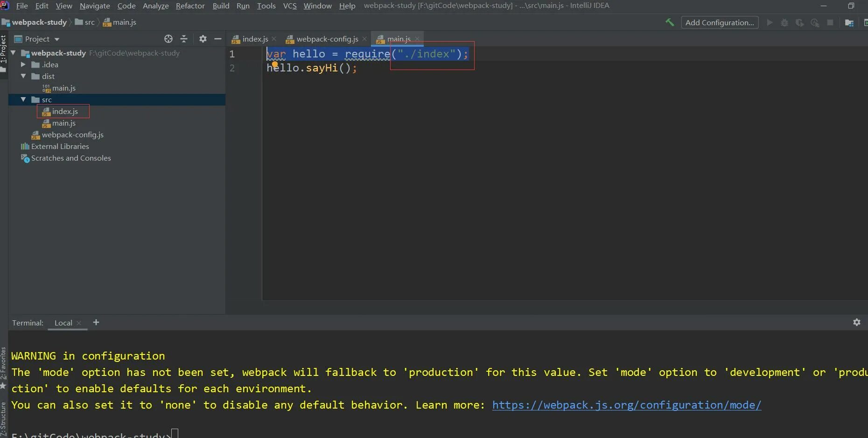The image size is (868, 438).
Task: Click the Run triangle icon in toolbar
Action: pyautogui.click(x=770, y=22)
